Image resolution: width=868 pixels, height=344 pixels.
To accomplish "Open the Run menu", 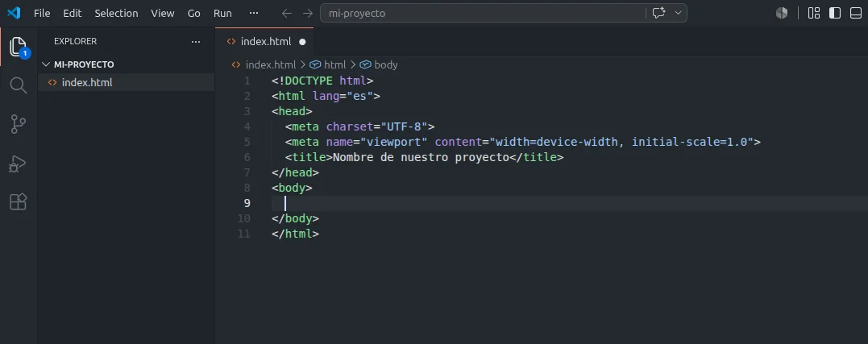I will [x=222, y=13].
